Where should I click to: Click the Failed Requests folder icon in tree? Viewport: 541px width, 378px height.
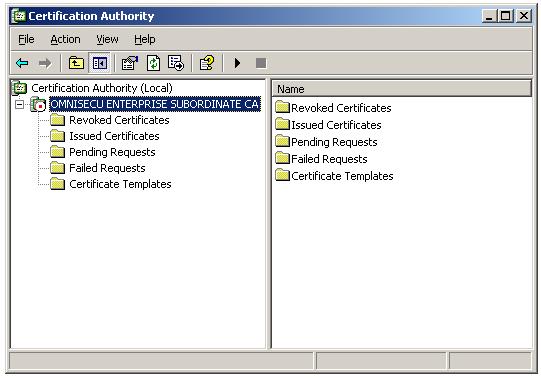coord(57,168)
